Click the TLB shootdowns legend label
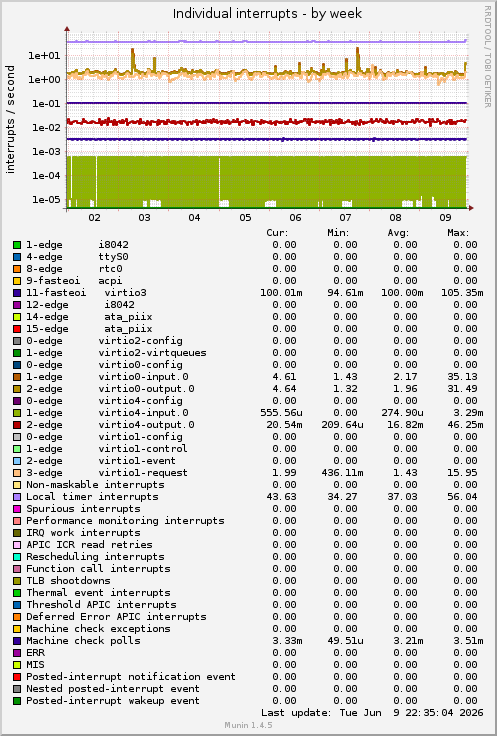 (69, 581)
